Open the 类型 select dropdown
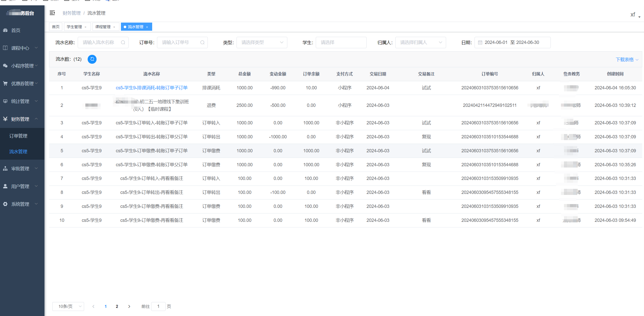Image resolution: width=644 pixels, height=316 pixels. coord(262,42)
